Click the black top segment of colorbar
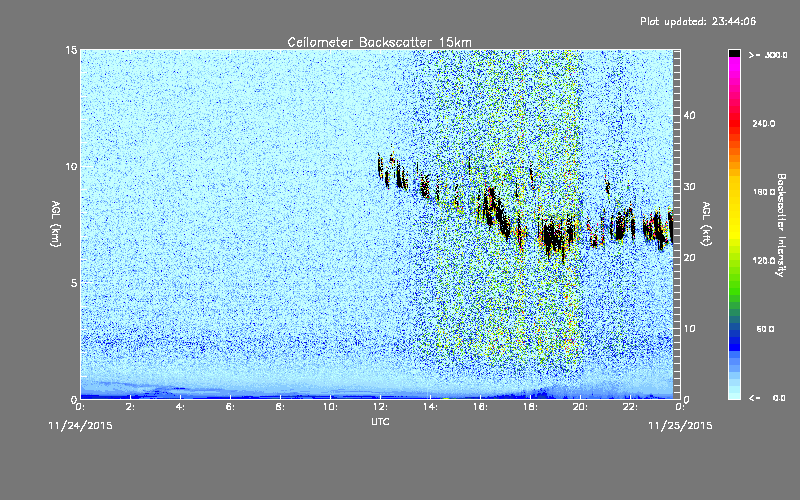The image size is (800, 500). click(x=734, y=53)
